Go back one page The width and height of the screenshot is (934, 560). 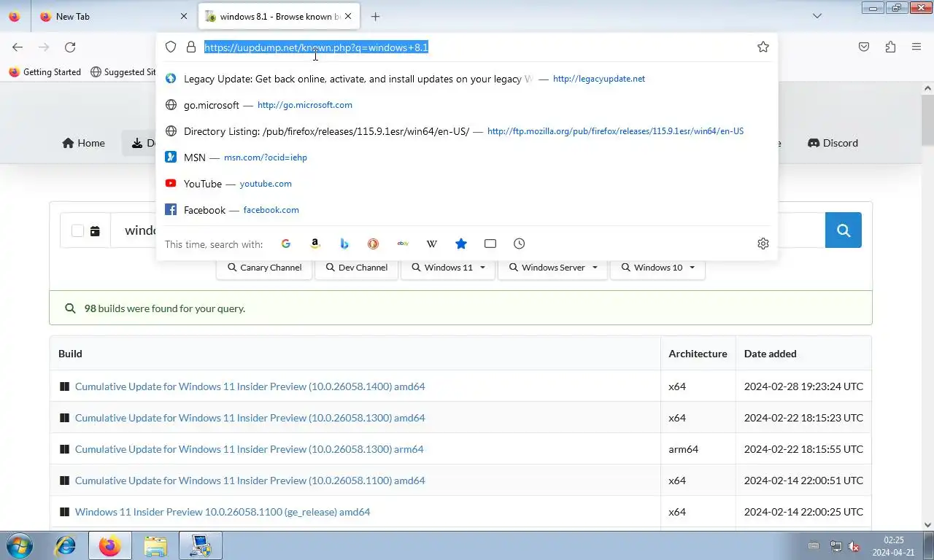click(18, 47)
